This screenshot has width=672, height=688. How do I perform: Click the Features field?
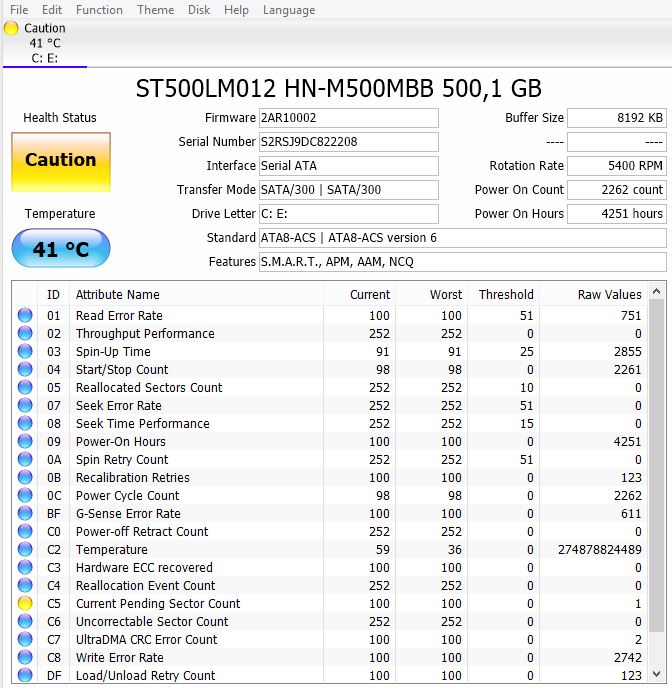[463, 262]
